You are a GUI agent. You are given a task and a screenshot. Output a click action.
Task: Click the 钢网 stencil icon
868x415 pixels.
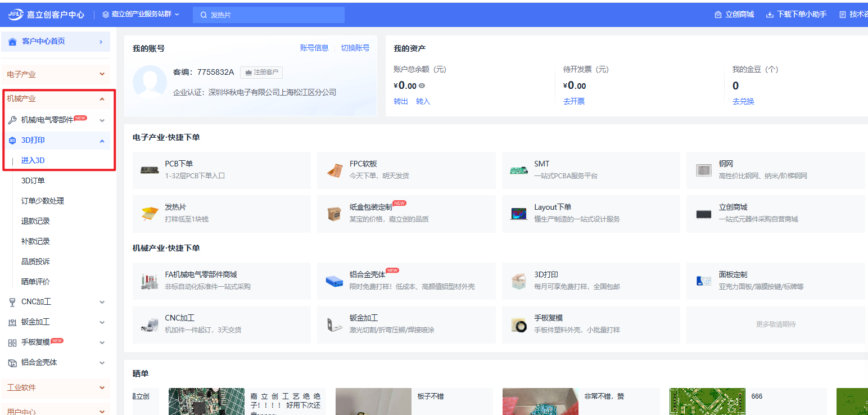pyautogui.click(x=703, y=170)
